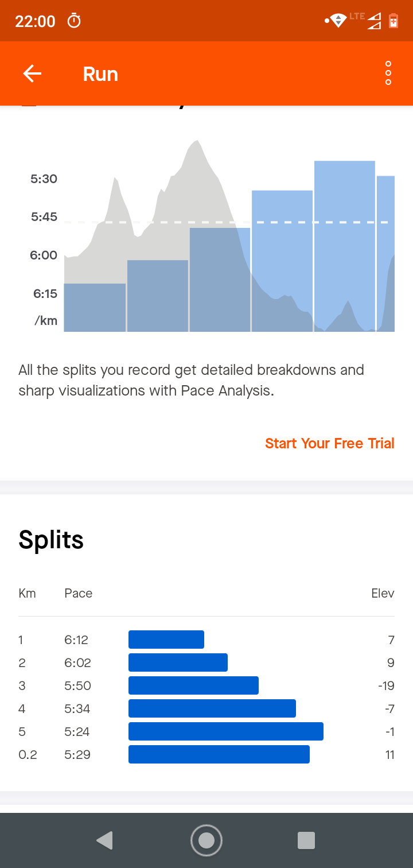Tap the 0.2 km split bar

[x=219, y=754]
